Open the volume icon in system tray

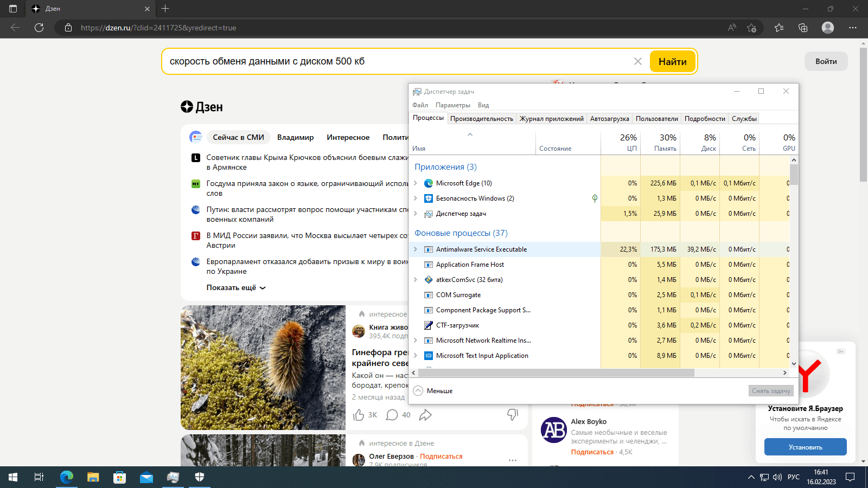pos(777,477)
